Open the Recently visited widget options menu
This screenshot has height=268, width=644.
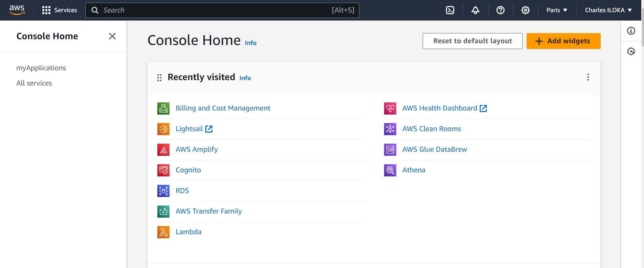(588, 77)
